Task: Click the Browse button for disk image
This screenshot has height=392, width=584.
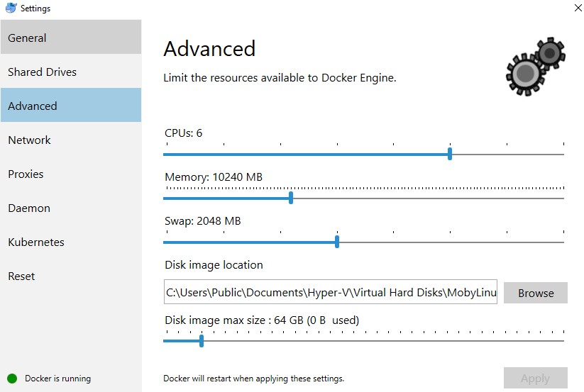Action: [535, 293]
